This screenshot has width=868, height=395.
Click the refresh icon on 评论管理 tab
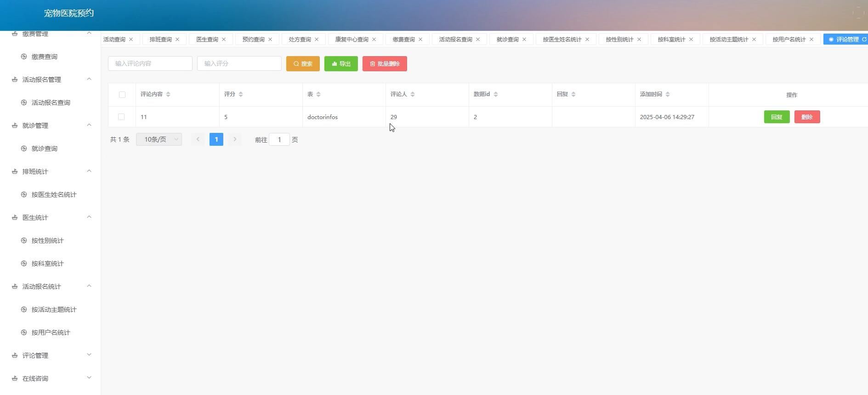point(864,40)
